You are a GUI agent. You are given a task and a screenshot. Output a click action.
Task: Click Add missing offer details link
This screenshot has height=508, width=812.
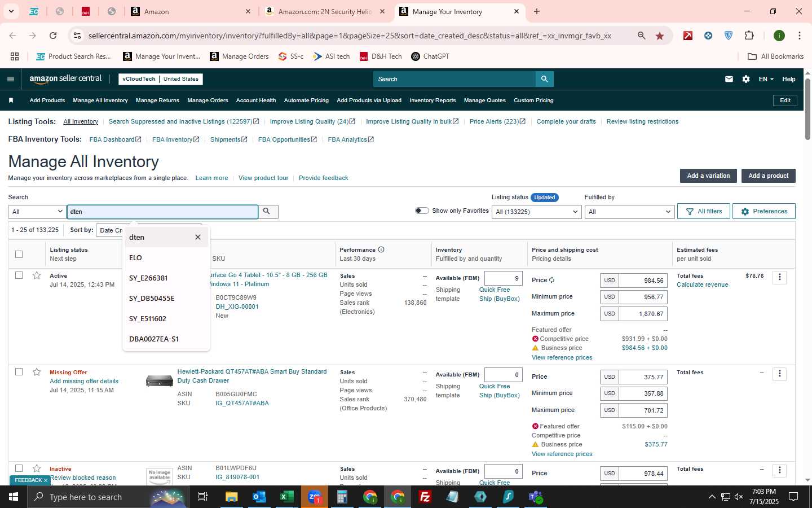(x=84, y=381)
